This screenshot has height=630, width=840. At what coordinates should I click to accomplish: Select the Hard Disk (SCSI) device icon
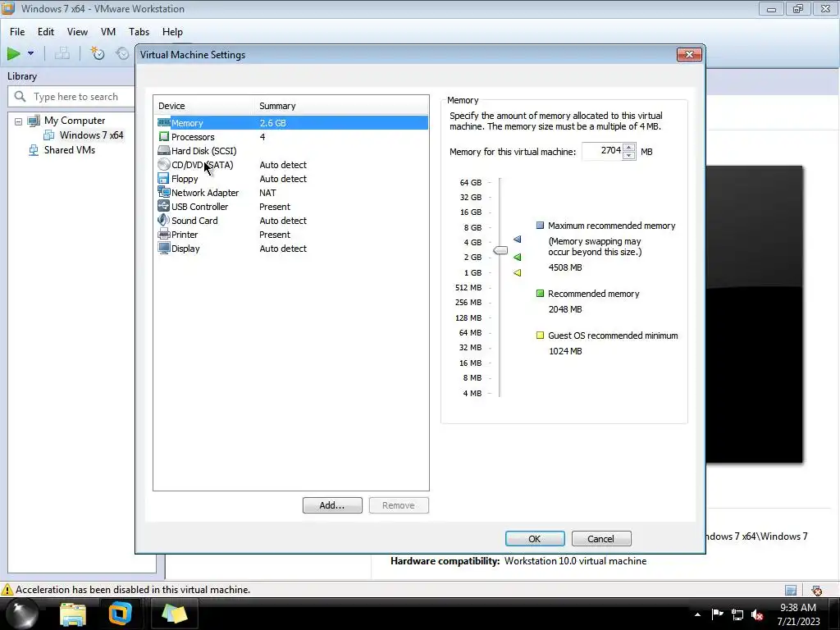pyautogui.click(x=164, y=151)
